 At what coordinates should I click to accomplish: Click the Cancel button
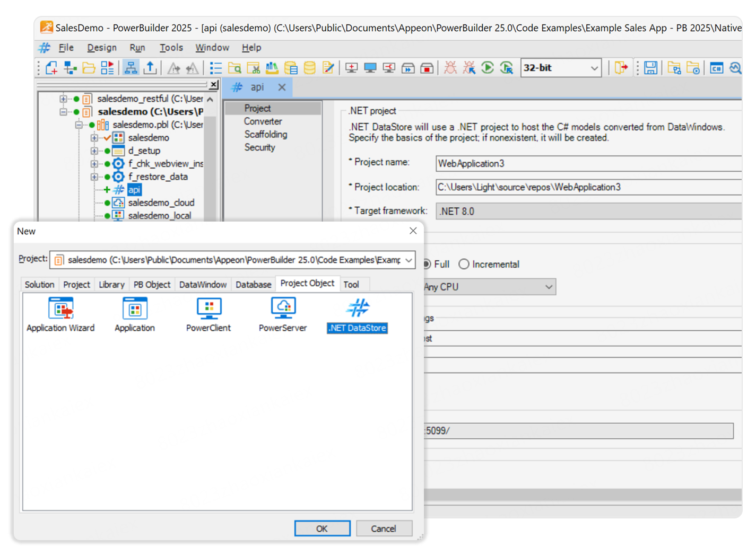click(x=384, y=528)
